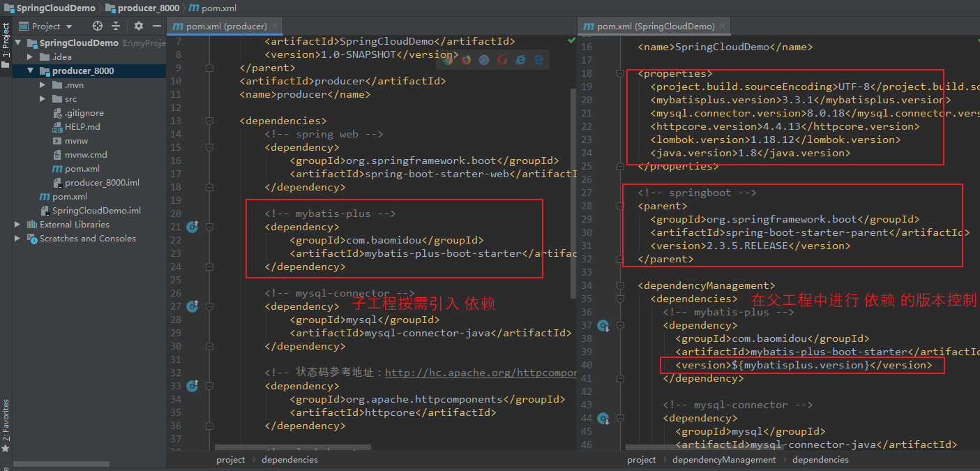
Task: Click 'project' breadcrumb in right editor footer
Action: coord(642,460)
